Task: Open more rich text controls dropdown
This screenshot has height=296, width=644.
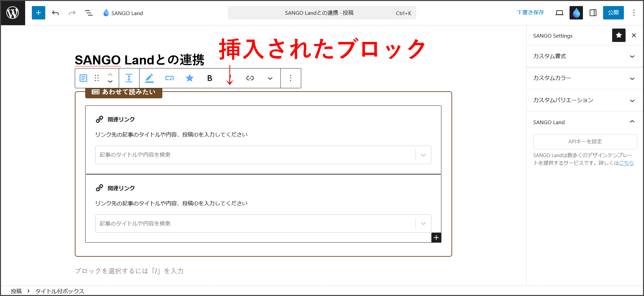Action: pos(270,78)
